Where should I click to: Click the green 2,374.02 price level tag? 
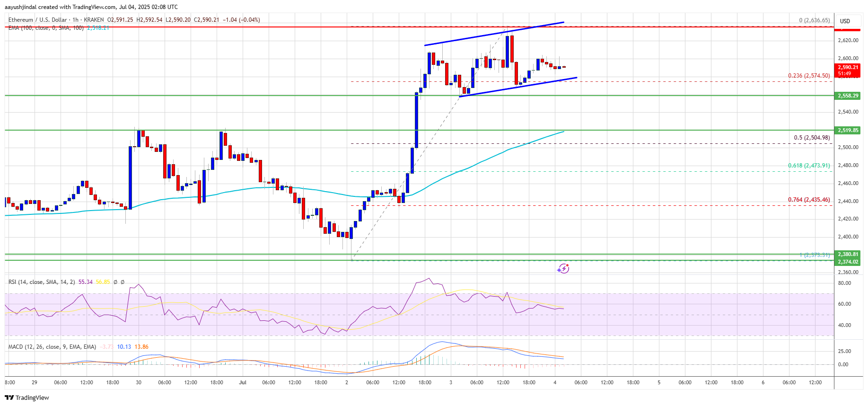pos(848,262)
